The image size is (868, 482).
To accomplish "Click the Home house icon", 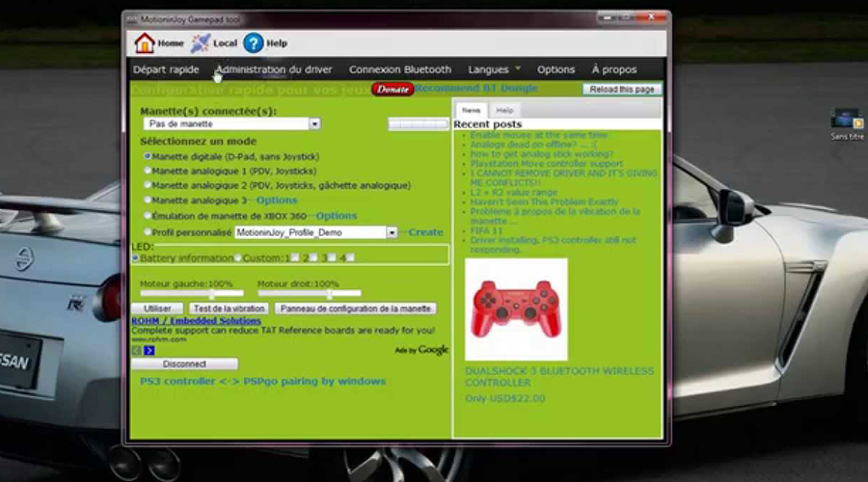I will pos(145,43).
